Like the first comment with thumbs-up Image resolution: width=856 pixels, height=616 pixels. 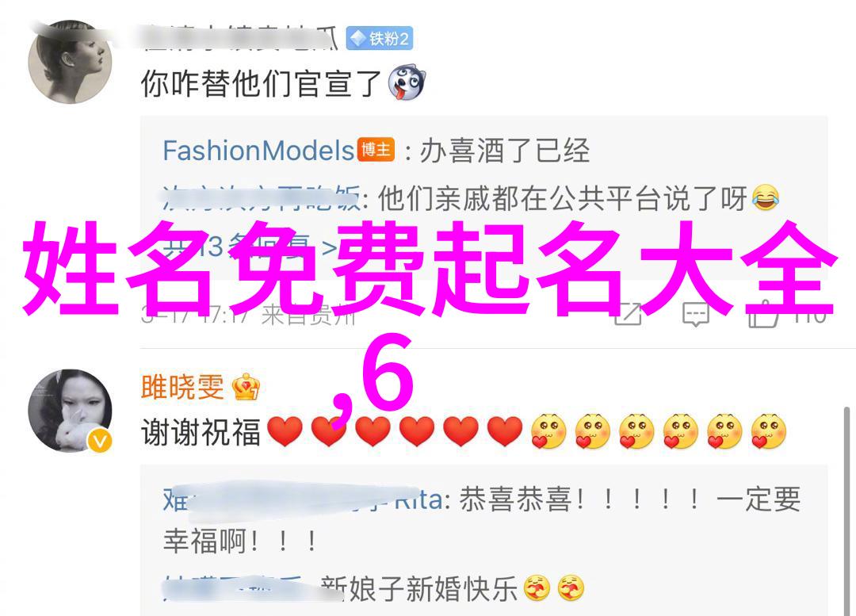[x=762, y=313]
